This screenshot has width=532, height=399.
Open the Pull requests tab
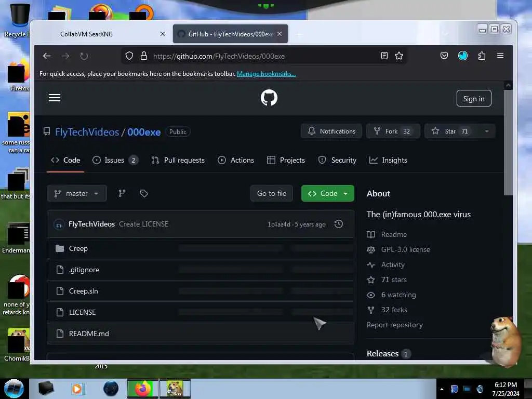[x=178, y=160]
